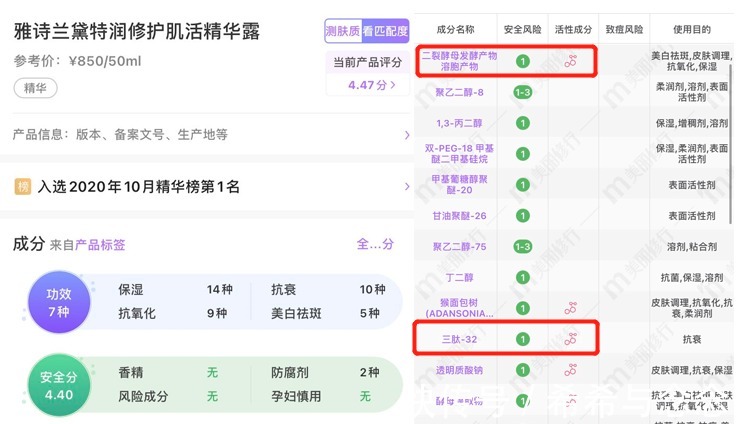736x424 pixels.
Task: Select the 抗衰 10种 efficacy entry
Action: tap(328, 289)
